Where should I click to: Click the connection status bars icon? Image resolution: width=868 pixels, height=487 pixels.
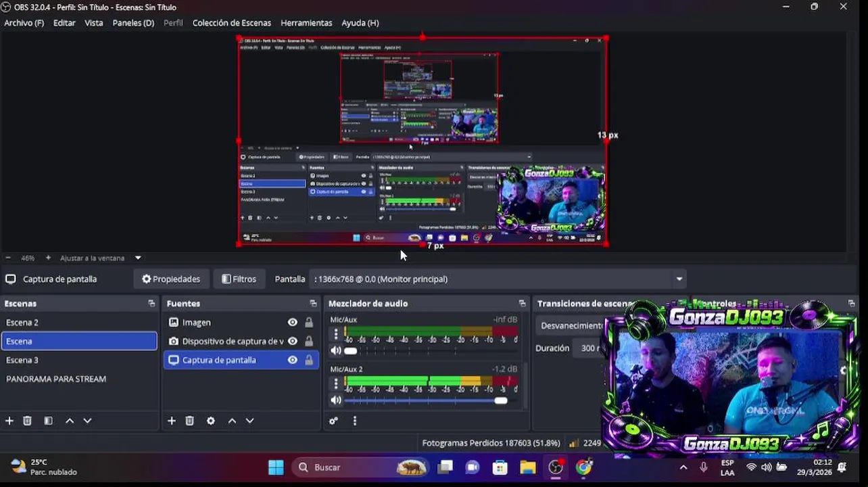(x=574, y=443)
